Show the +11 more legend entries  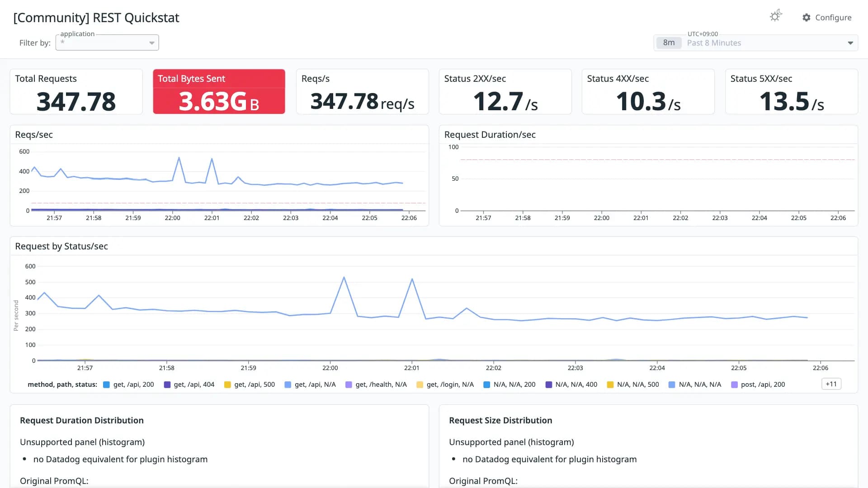click(831, 384)
